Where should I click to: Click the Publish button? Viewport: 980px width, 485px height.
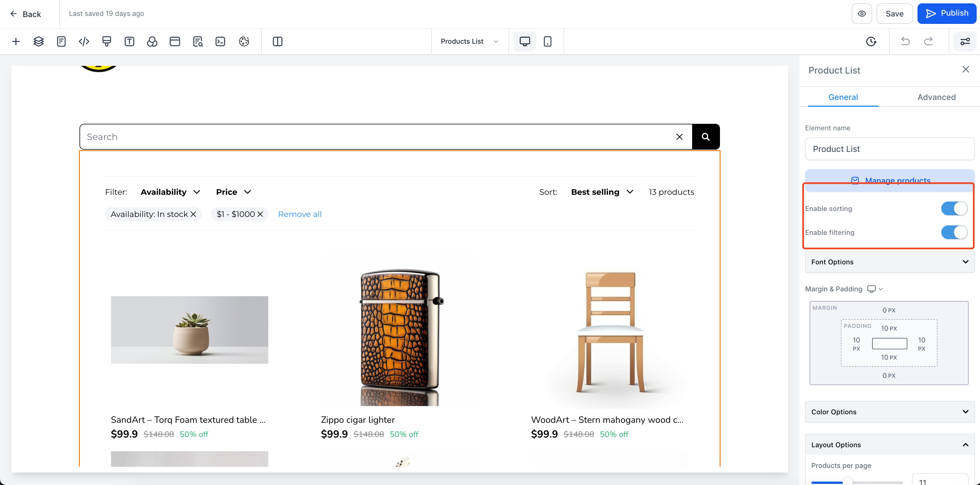pyautogui.click(x=947, y=14)
